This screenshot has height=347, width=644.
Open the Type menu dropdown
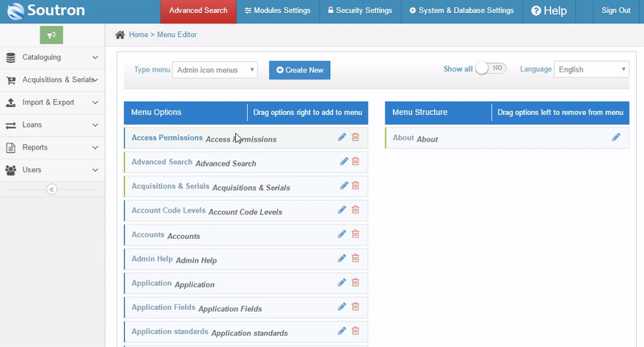point(215,70)
